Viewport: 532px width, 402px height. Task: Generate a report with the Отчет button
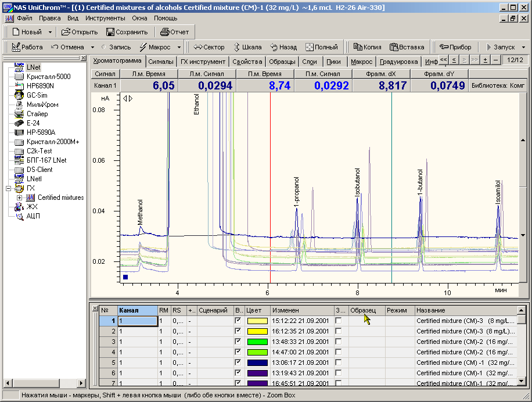174,32
